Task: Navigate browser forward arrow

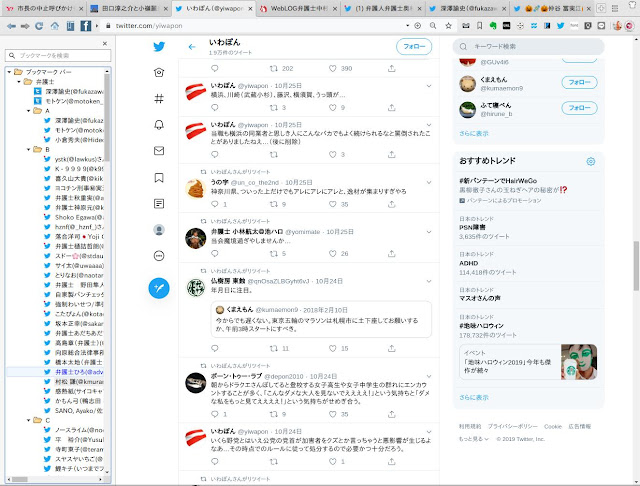Action: tap(25, 26)
